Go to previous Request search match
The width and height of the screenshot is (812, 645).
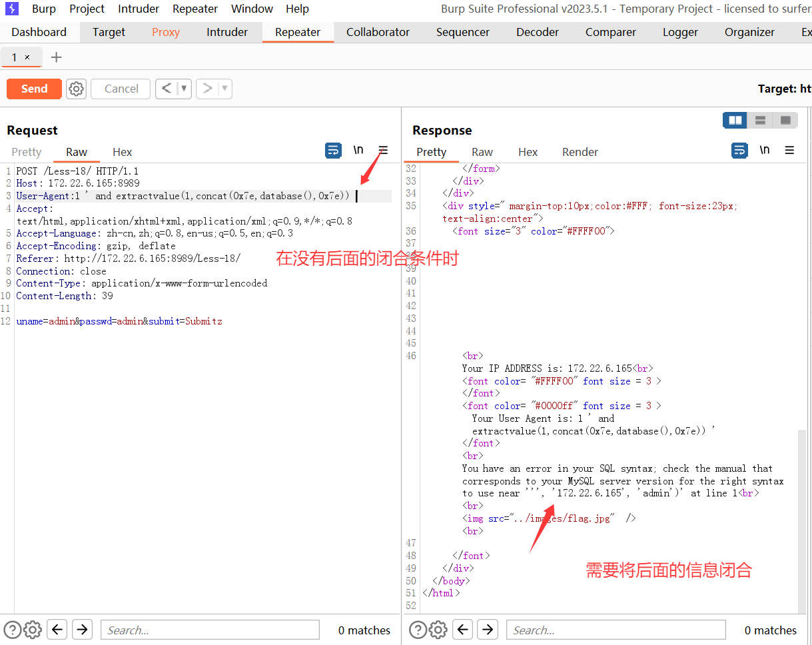click(x=57, y=630)
